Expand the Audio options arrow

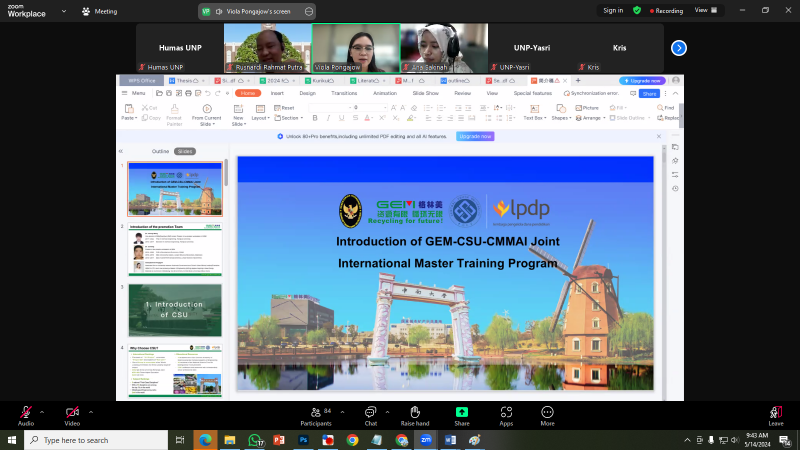click(x=42, y=412)
